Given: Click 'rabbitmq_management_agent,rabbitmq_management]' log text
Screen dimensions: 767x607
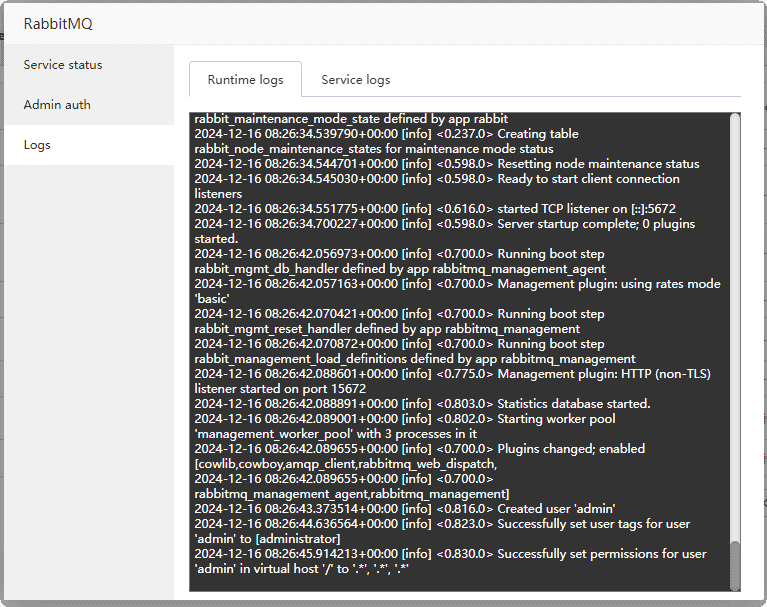Looking at the screenshot, I should (352, 494).
